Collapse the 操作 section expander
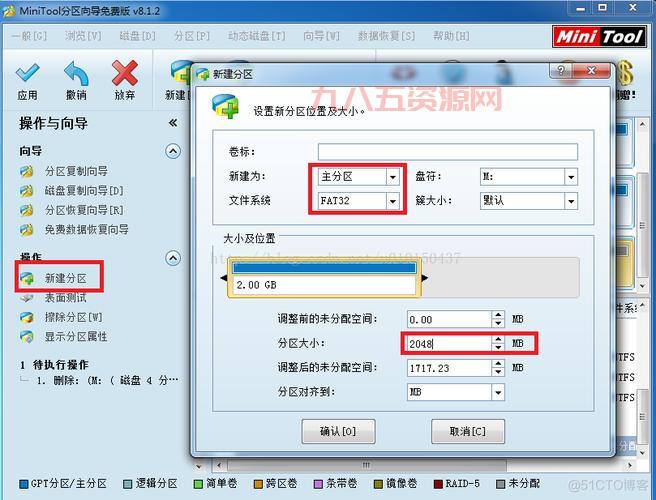Screen dimensions: 656x500 pos(173,258)
